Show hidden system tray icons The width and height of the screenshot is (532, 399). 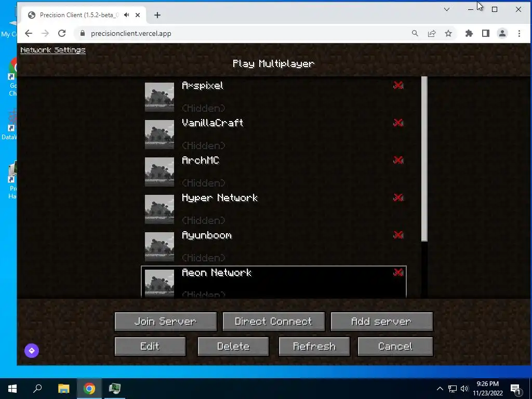[x=440, y=389]
